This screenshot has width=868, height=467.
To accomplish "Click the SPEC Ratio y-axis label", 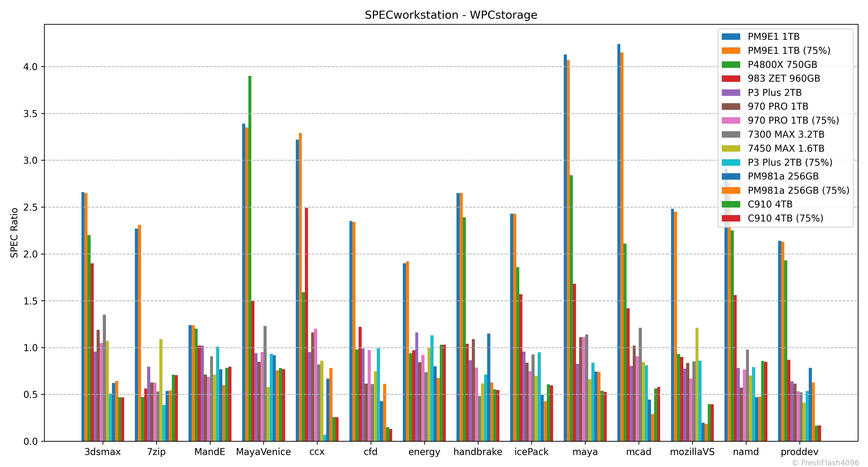I will (14, 233).
